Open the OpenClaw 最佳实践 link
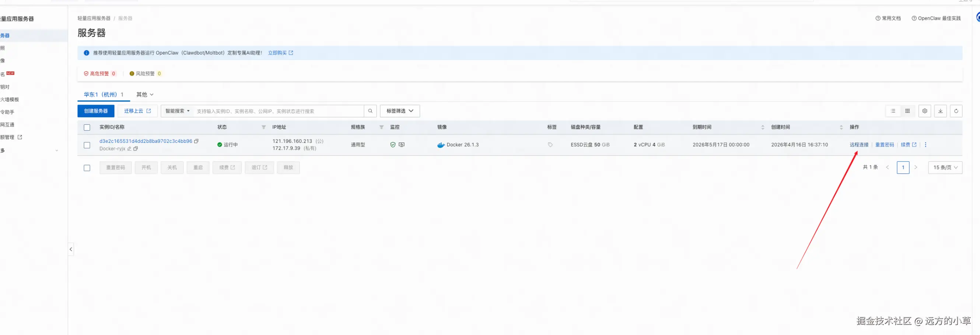The width and height of the screenshot is (980, 335). click(936, 18)
